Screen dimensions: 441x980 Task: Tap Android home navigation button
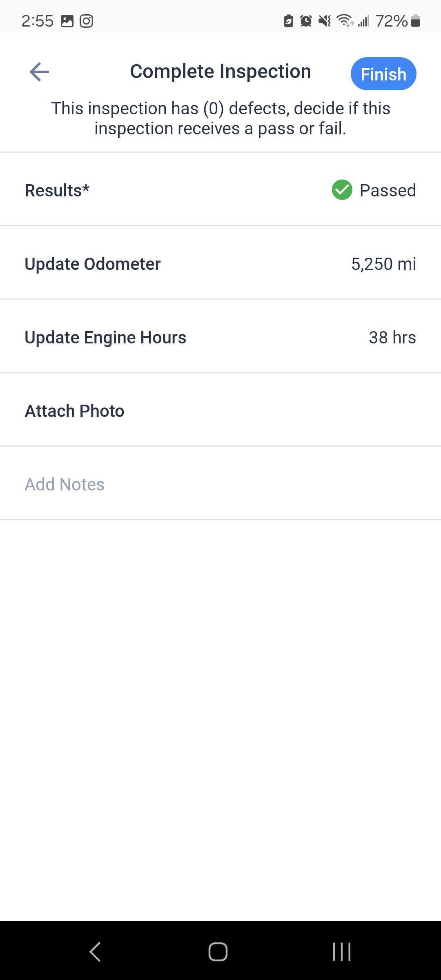(218, 952)
